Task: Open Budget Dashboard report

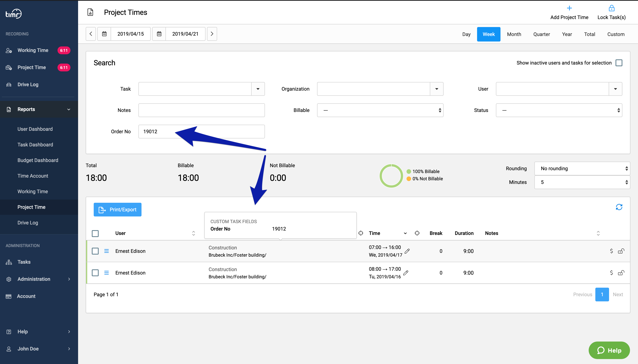Action: [x=38, y=160]
